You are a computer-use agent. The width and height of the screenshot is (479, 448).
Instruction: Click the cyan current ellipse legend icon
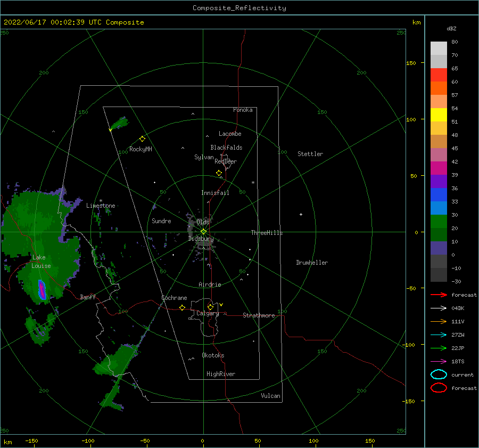coord(439,374)
